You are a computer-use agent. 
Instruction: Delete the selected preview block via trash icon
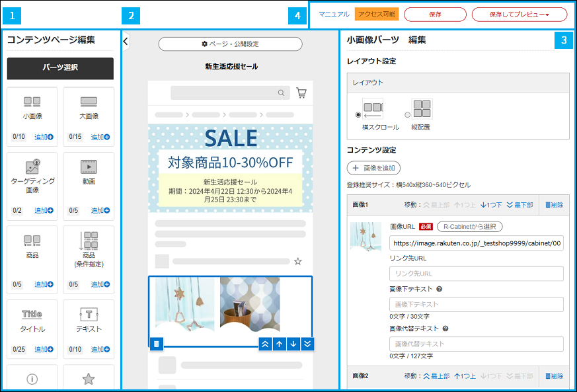tap(157, 344)
